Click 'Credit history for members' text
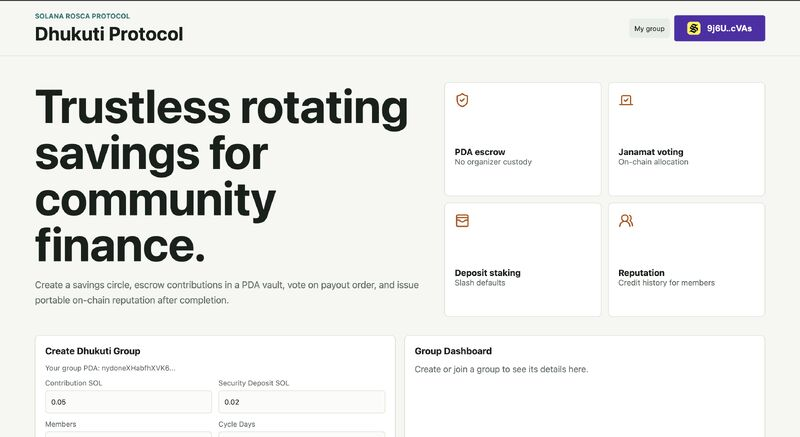Image resolution: width=800 pixels, height=437 pixels. (666, 283)
